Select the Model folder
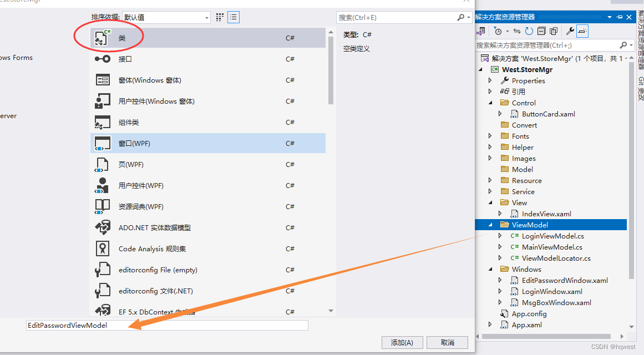The width and height of the screenshot is (644, 355). click(522, 169)
